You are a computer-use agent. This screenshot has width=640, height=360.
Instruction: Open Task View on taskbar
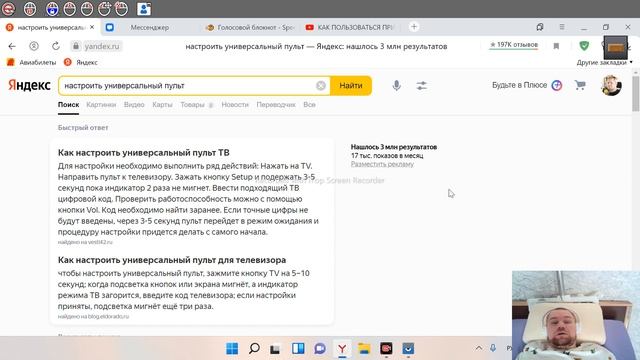click(275, 349)
